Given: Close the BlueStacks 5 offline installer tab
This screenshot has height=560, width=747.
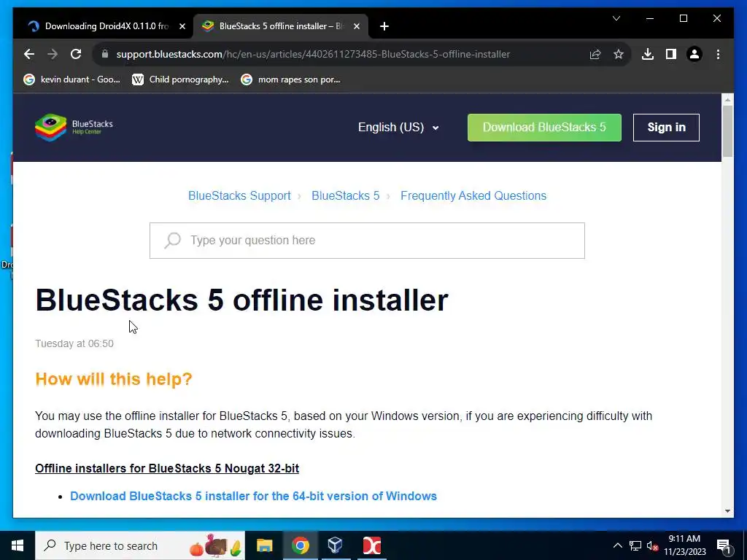Looking at the screenshot, I should coord(356,26).
